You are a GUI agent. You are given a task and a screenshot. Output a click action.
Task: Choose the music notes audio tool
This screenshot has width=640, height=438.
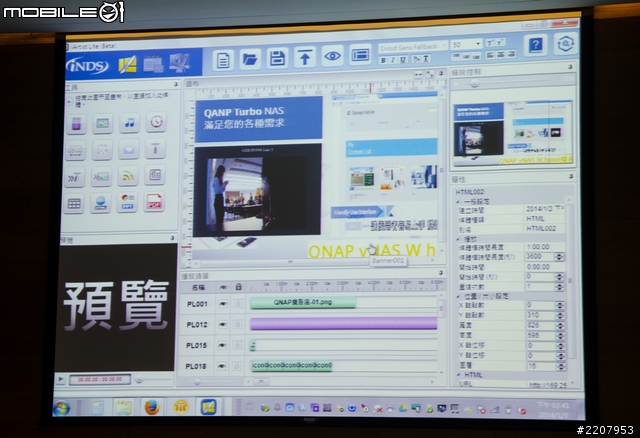pos(129,122)
